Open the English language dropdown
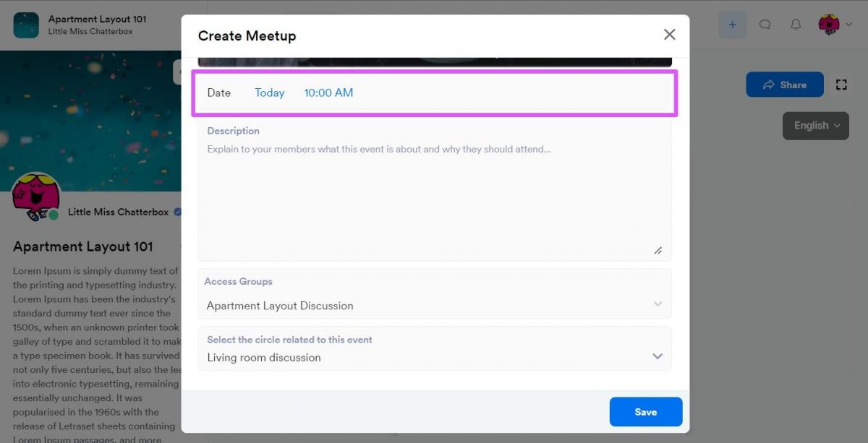 click(x=816, y=126)
